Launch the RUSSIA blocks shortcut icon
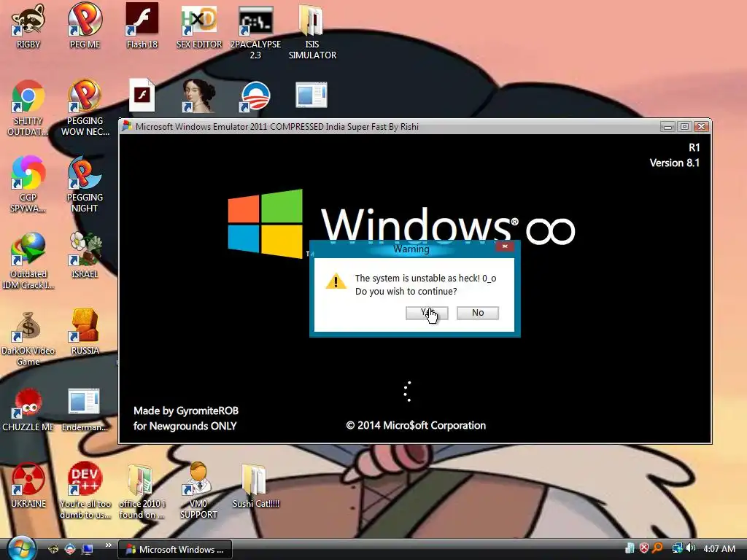 pyautogui.click(x=85, y=332)
